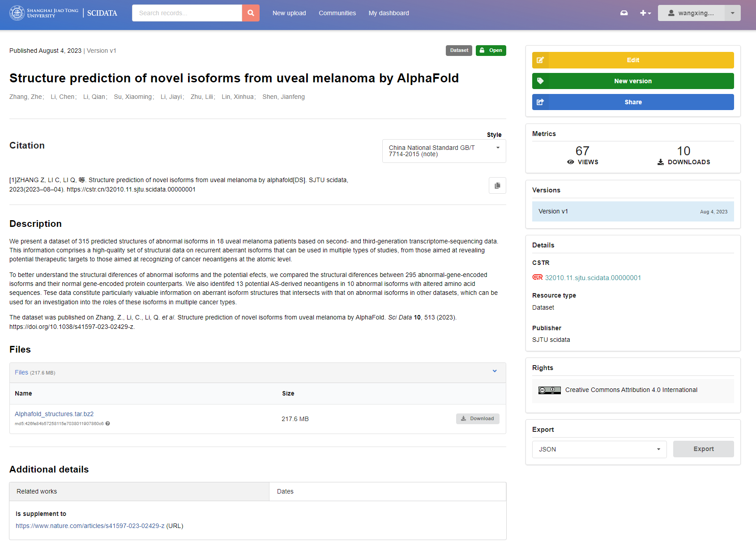Click the Edit record button

pos(633,60)
